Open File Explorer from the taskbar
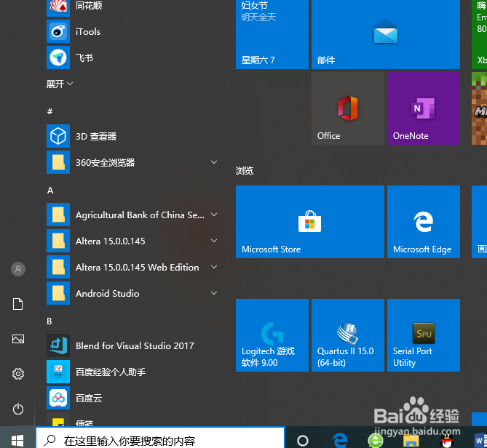This screenshot has height=448, width=487. click(x=411, y=441)
